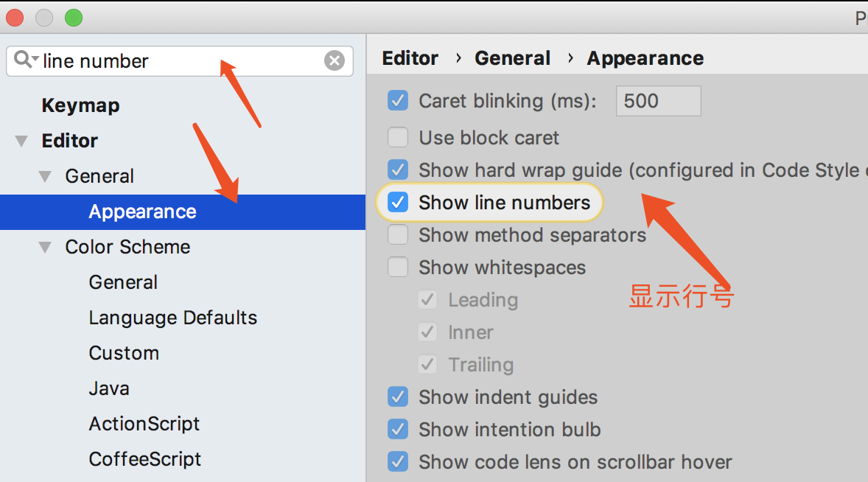Enable the Use block caret option
Viewport: 868px width, 482px height.
398,138
